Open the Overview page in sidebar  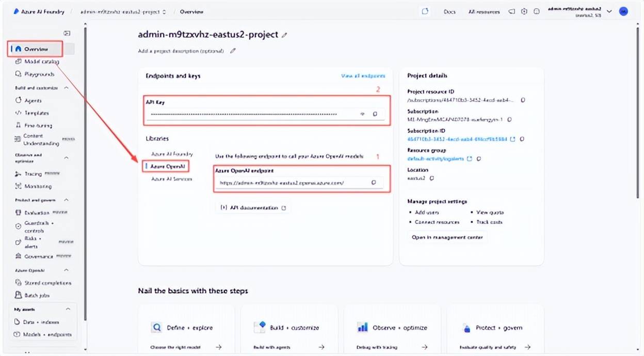pyautogui.click(x=36, y=49)
